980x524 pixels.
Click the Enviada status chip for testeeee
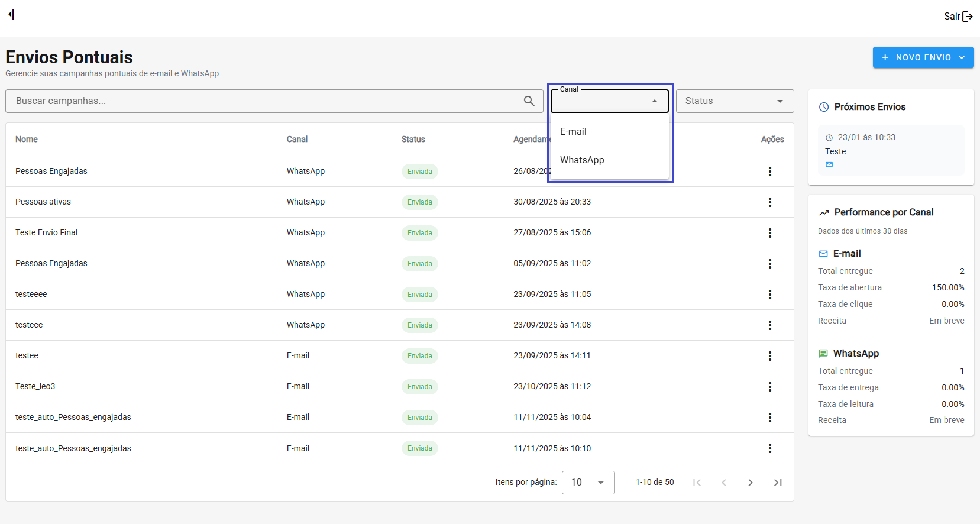click(x=419, y=295)
